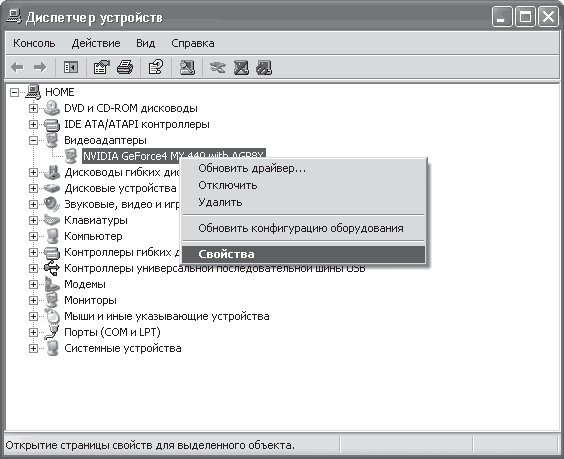Open the Properties toolbar icon

(101, 67)
